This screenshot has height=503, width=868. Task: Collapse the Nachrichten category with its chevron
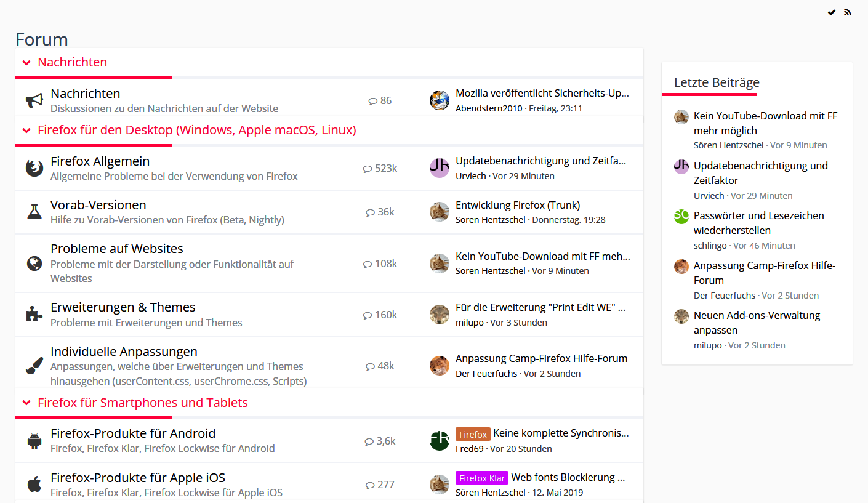(x=26, y=63)
